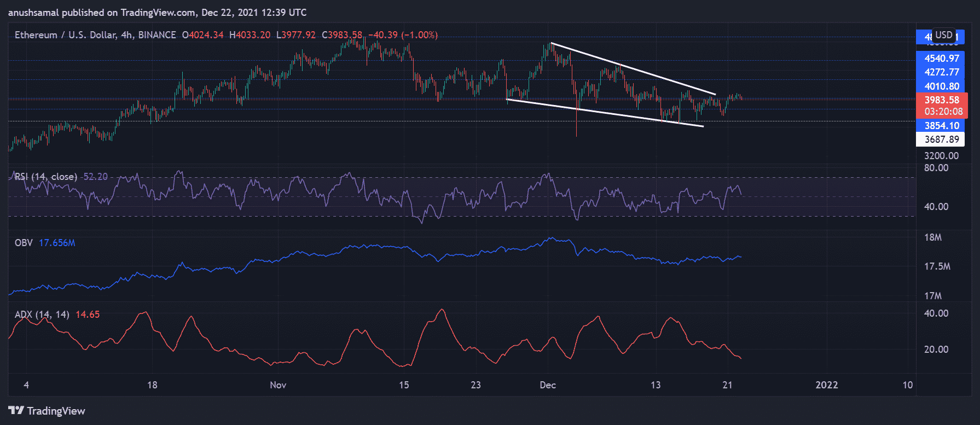This screenshot has width=980, height=425.
Task: Click the 3854.10 blue price label
Action: pos(941,125)
